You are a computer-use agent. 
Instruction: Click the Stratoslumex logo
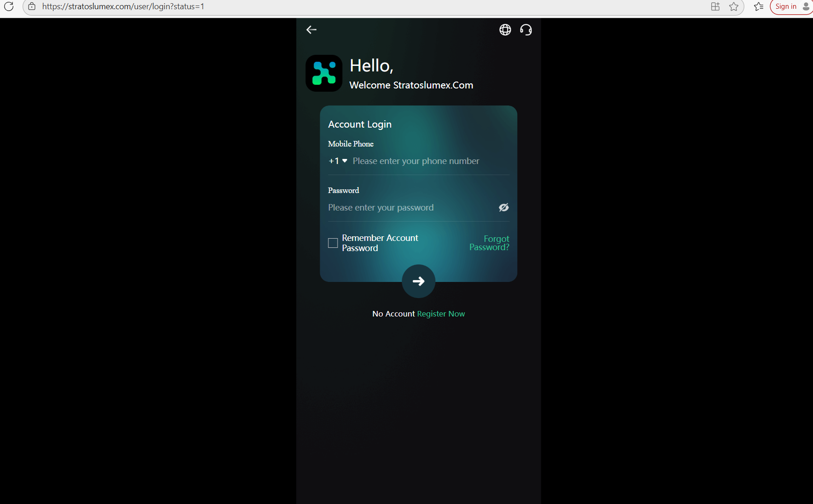324,73
